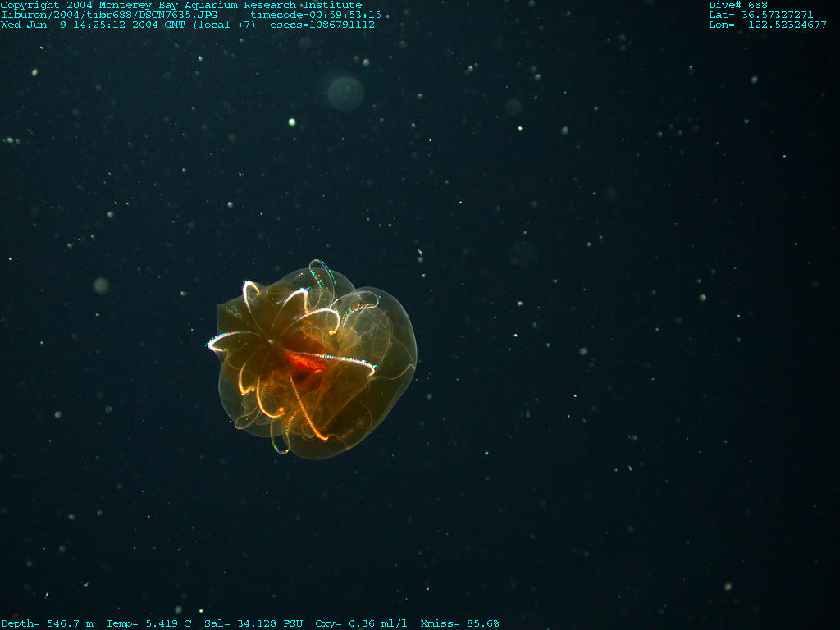This screenshot has width=840, height=630.
Task: Click the Oxy= 0.36 ml/l reading
Action: 361,623
